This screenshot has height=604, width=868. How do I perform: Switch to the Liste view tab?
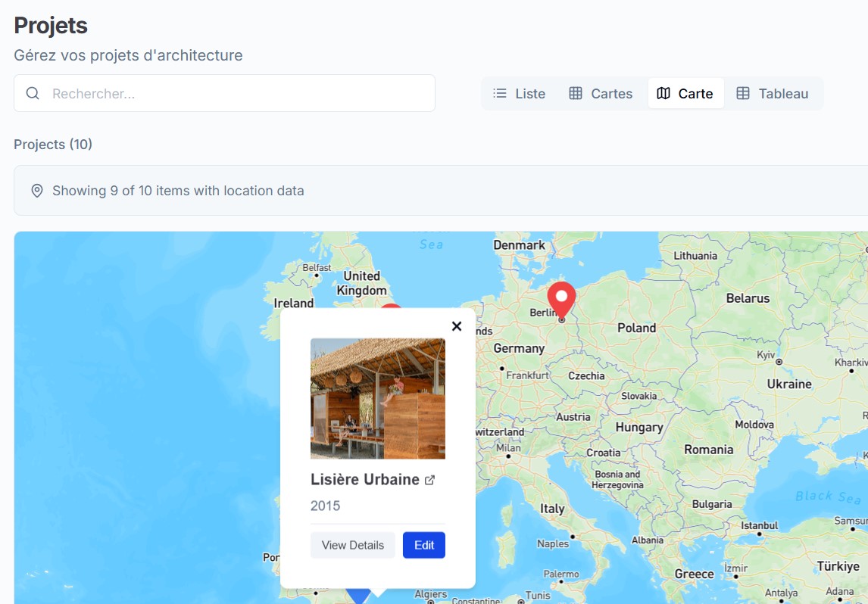click(x=520, y=94)
